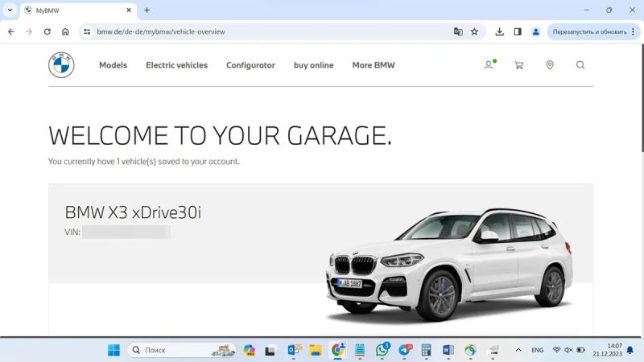
Task: Click the page vertical scrollbar
Action: tap(642, 98)
